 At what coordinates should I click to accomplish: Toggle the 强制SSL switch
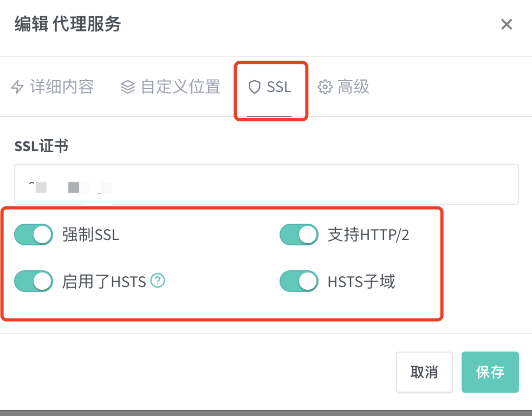(x=34, y=235)
